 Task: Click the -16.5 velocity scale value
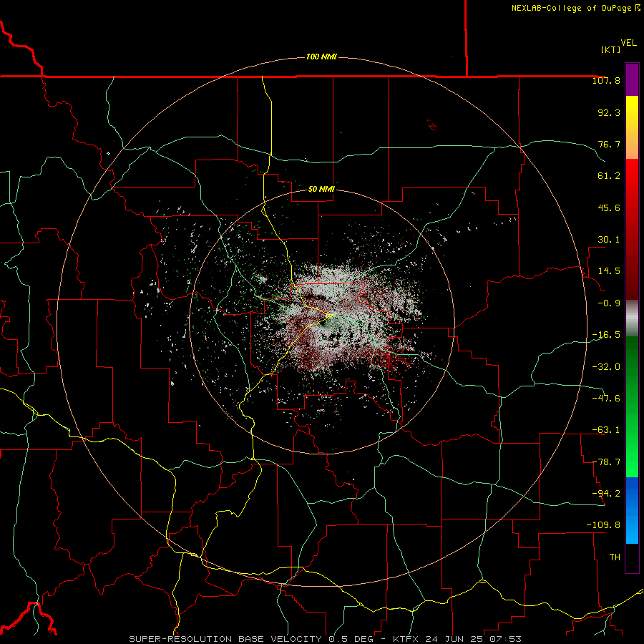[606, 335]
